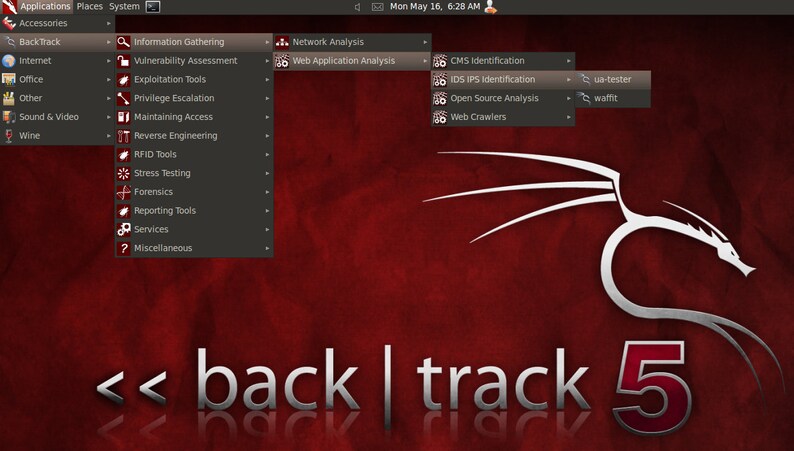794x451 pixels.
Task: Expand the Miscellaneous submenu arrow
Action: click(x=267, y=248)
